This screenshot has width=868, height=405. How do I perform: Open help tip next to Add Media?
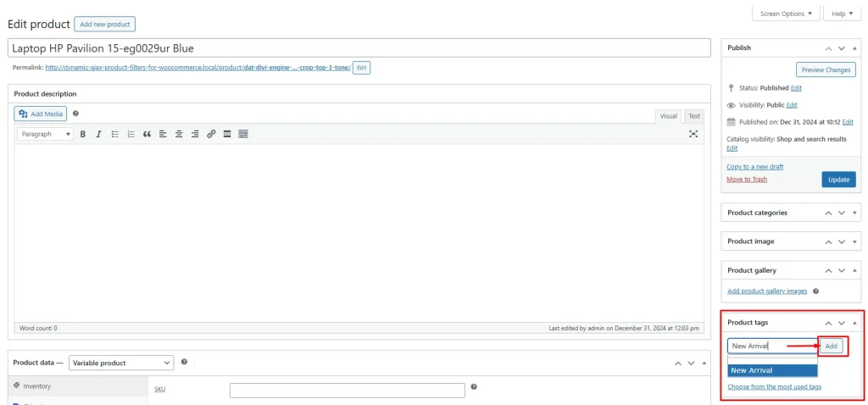(x=75, y=114)
